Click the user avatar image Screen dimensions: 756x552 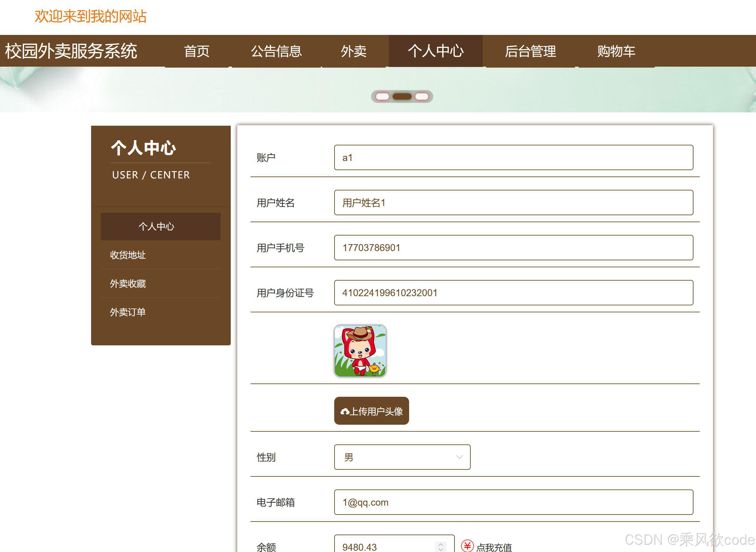click(360, 351)
